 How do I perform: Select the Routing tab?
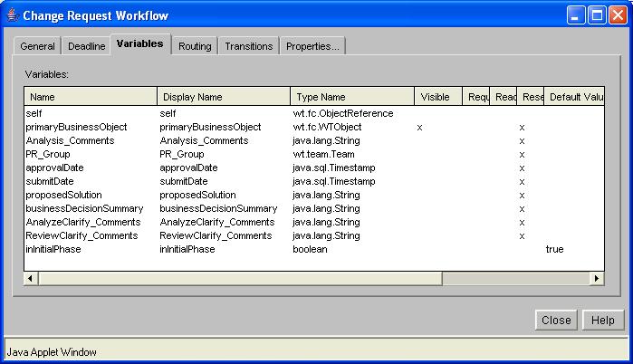pos(195,46)
